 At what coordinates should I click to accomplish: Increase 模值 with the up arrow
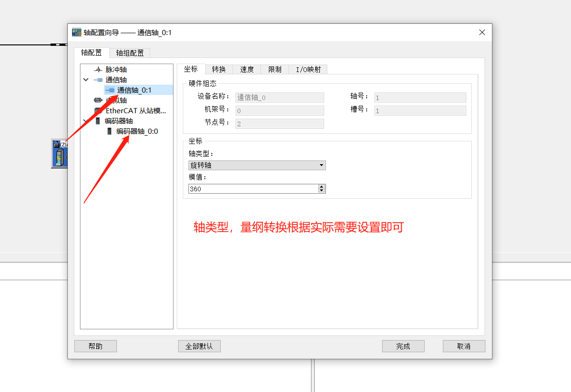(322, 187)
